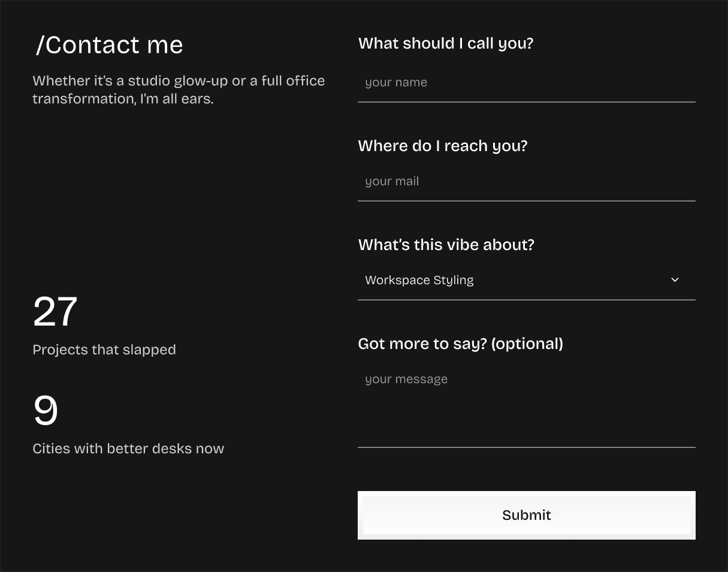Click the '(optional)' text in message label
Screen dimensions: 728x572
pos(527,344)
